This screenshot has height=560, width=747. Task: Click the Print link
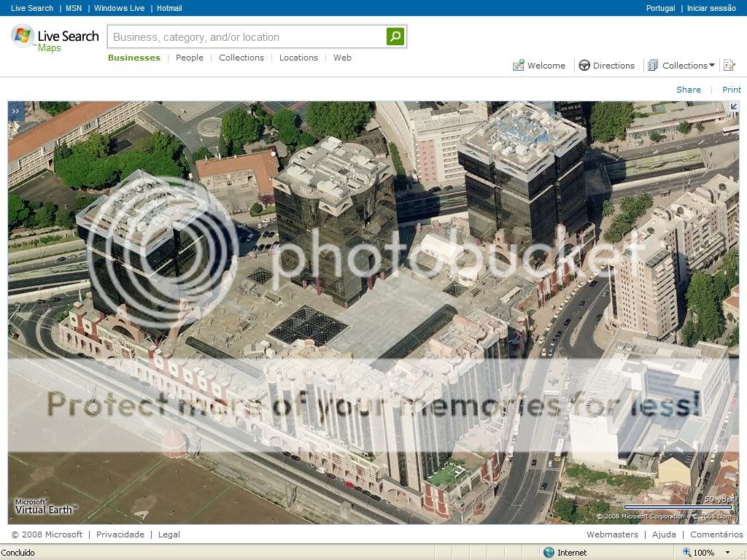click(731, 90)
